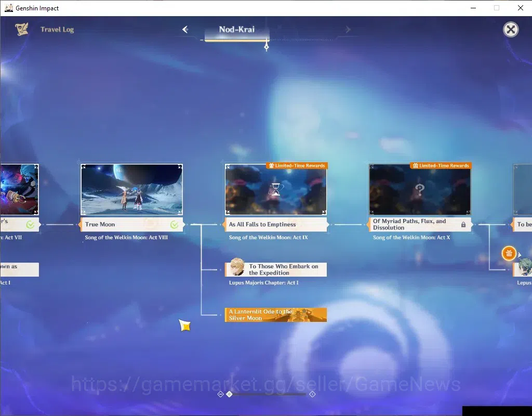Click Limited-Time Rewards badge on Act X
The height and width of the screenshot is (416, 532).
pos(441,166)
